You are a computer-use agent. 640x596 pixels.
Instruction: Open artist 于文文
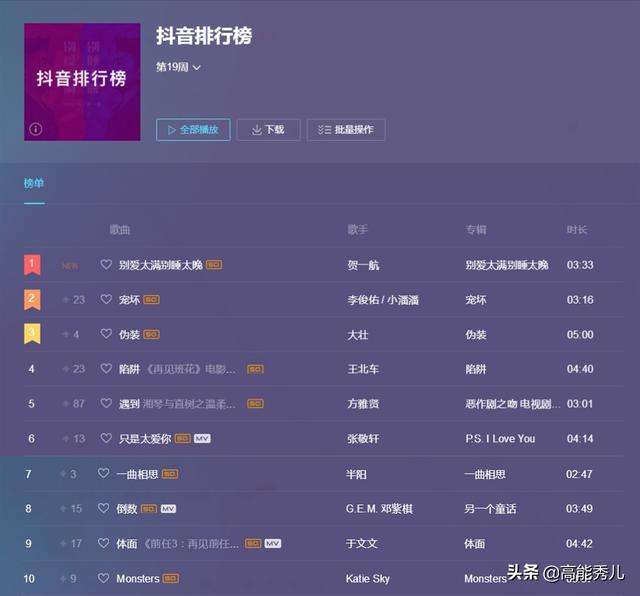[x=362, y=544]
